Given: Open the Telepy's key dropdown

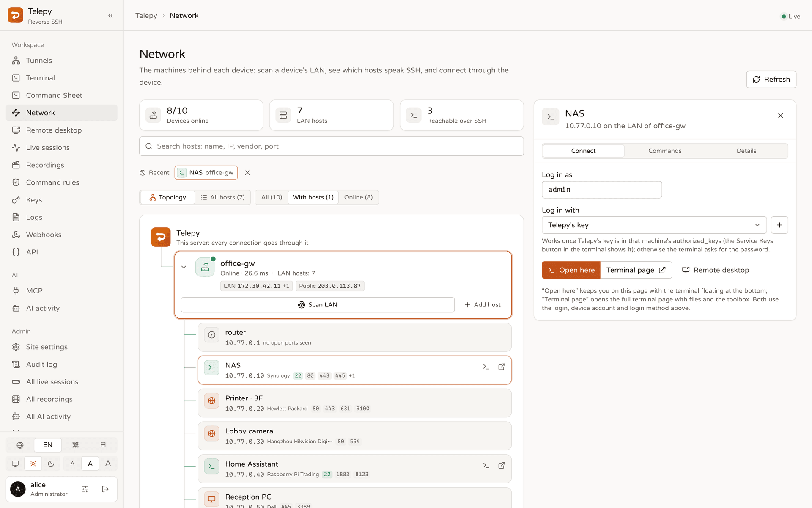Looking at the screenshot, I should pos(654,225).
